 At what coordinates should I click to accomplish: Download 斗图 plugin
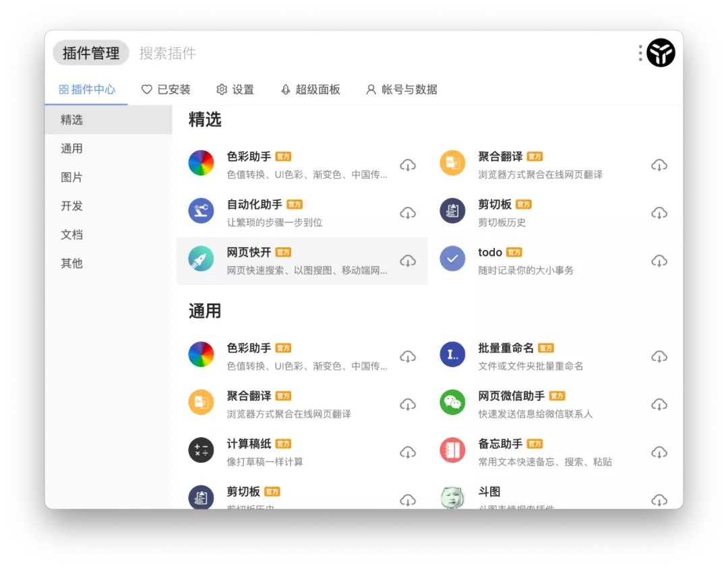659,500
